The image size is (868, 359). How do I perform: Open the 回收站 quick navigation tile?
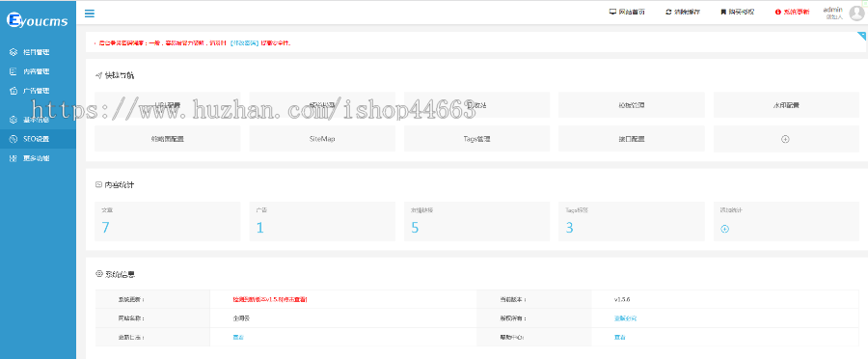pos(476,104)
